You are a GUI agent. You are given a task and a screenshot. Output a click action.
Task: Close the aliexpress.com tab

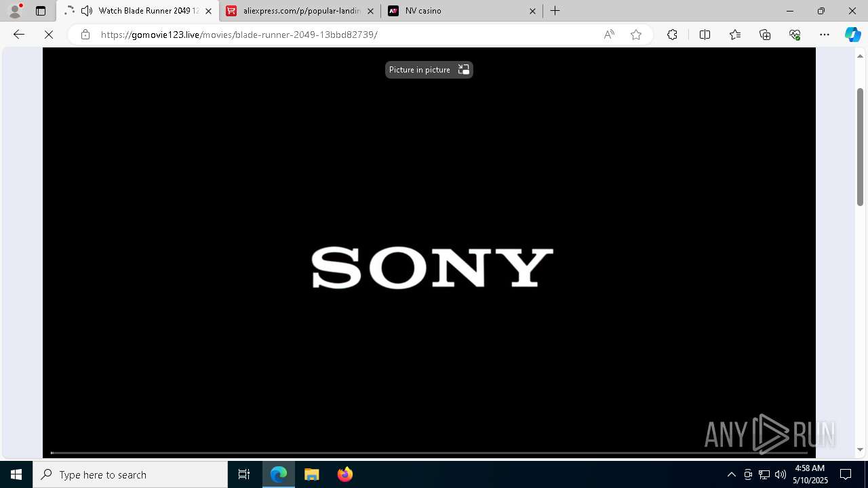tap(370, 11)
